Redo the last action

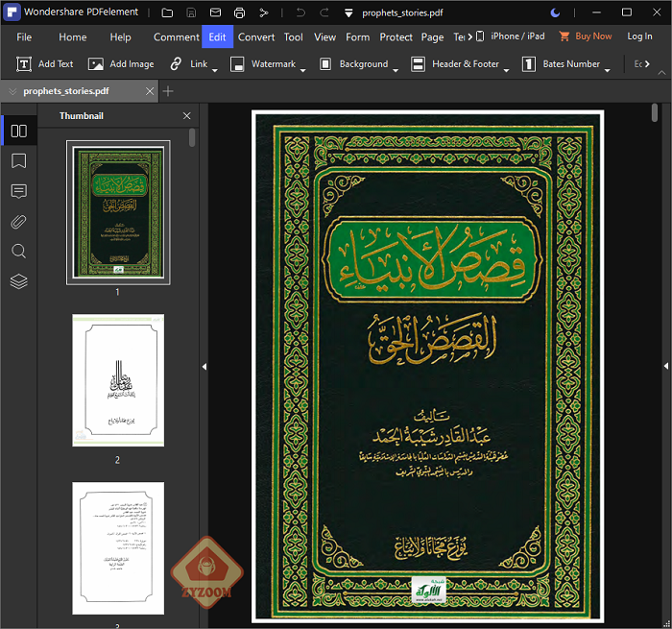click(x=324, y=12)
